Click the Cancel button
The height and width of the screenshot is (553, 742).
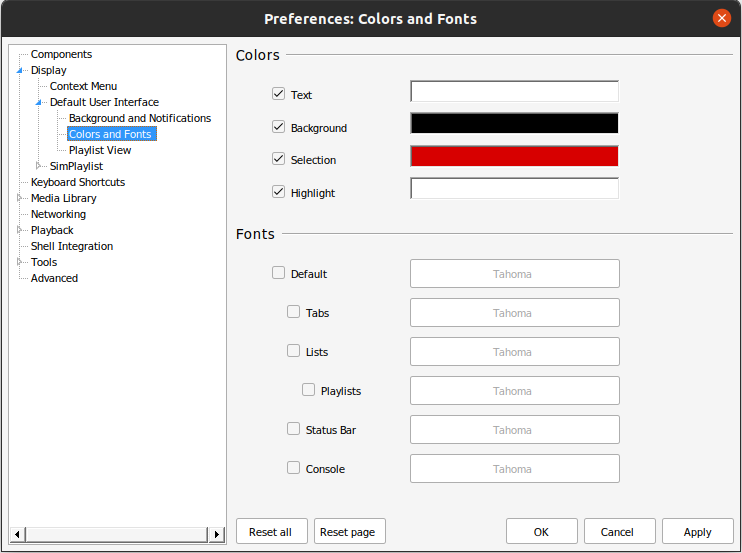click(619, 531)
